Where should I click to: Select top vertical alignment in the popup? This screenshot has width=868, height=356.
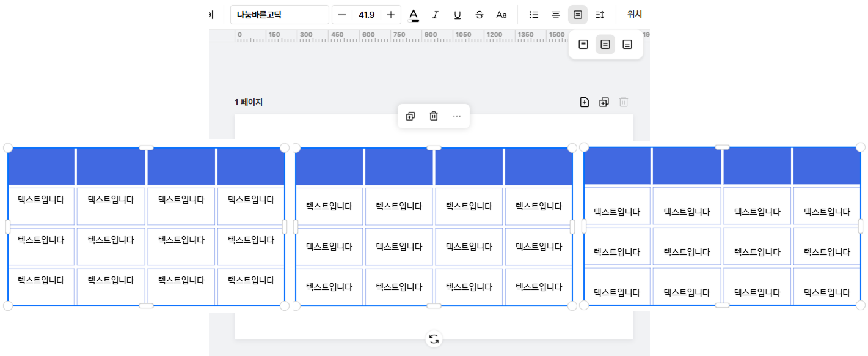pyautogui.click(x=583, y=45)
